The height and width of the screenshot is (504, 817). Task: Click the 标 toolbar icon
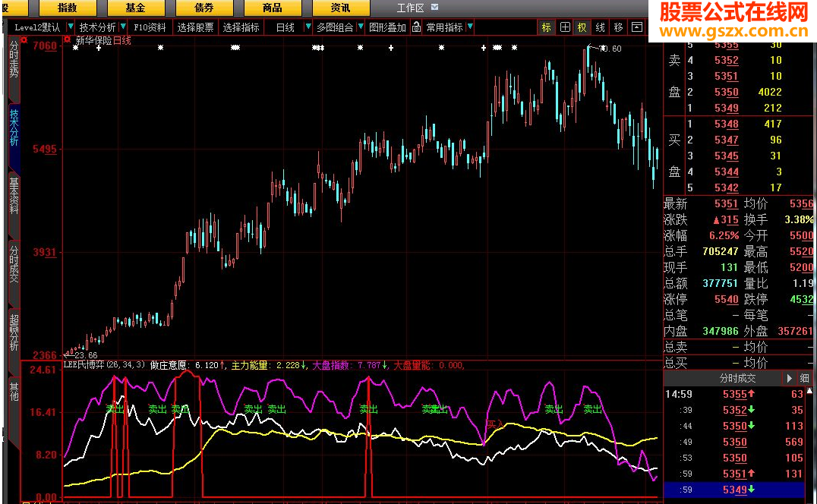click(x=547, y=27)
